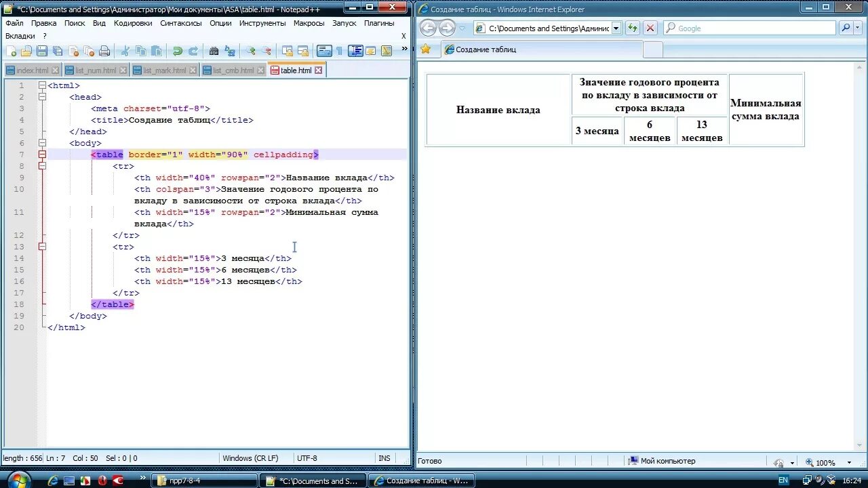Collapse the head fold marker on line 2

click(42, 97)
